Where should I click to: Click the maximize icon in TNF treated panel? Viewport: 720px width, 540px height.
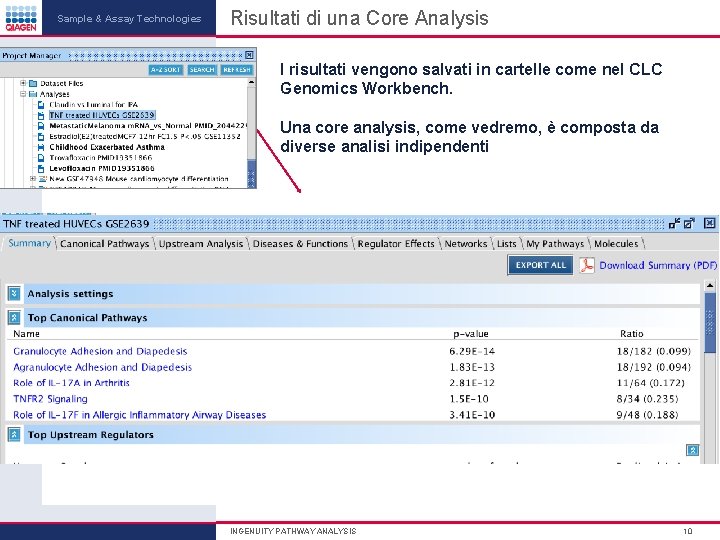[689, 224]
